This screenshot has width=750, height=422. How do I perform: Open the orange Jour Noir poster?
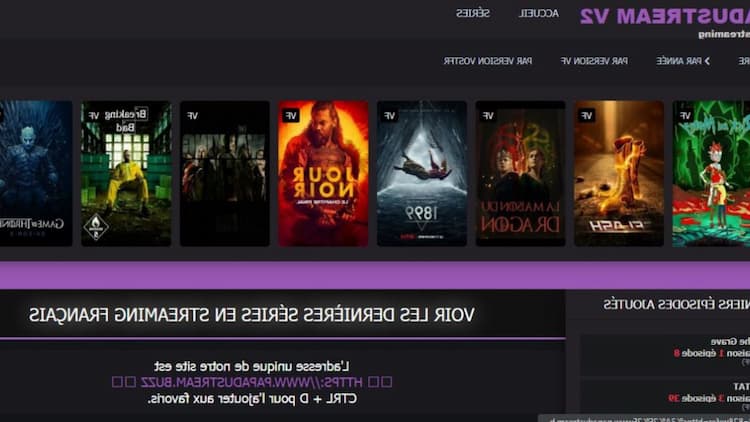pos(323,174)
